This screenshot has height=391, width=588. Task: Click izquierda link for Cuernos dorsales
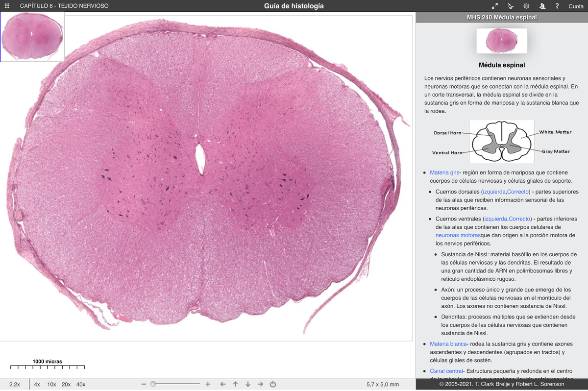click(x=494, y=191)
